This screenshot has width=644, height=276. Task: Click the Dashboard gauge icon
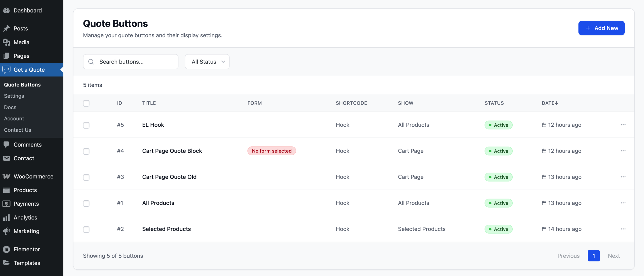(x=6, y=10)
